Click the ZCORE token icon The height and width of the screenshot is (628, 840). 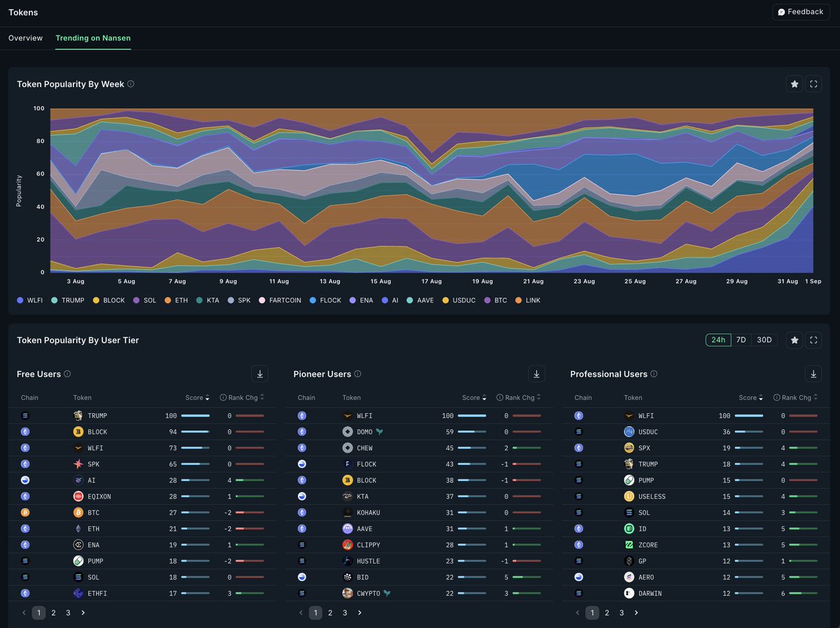629,545
